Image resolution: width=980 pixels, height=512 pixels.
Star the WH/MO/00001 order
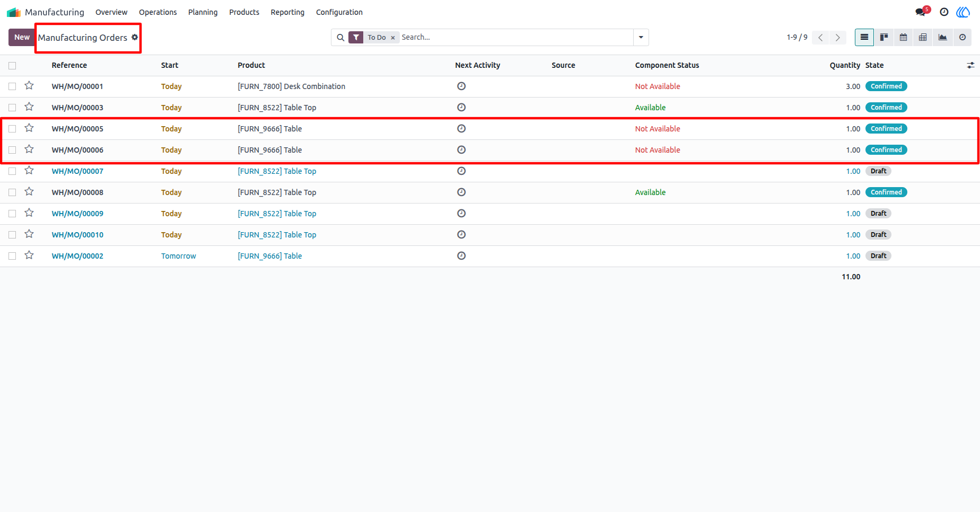coord(29,86)
